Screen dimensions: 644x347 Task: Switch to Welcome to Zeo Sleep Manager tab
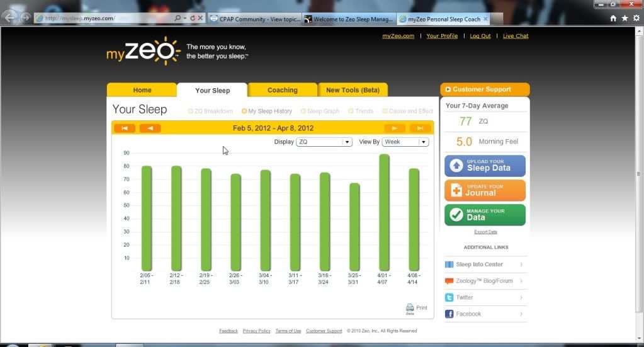point(349,19)
